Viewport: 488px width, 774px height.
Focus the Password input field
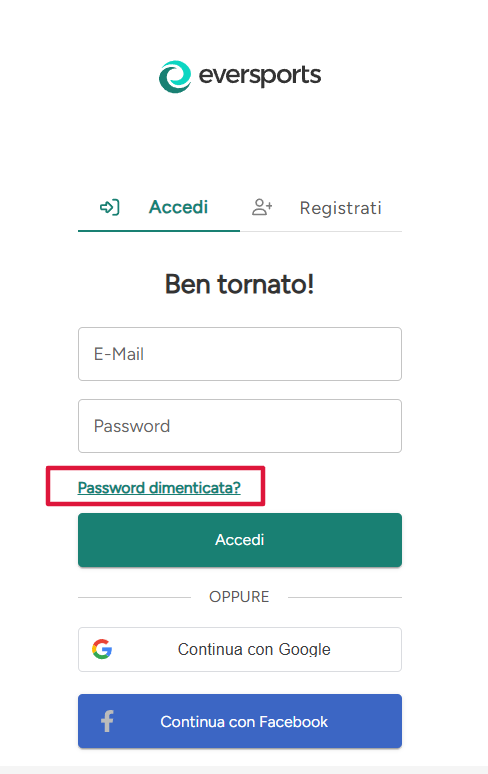click(240, 426)
